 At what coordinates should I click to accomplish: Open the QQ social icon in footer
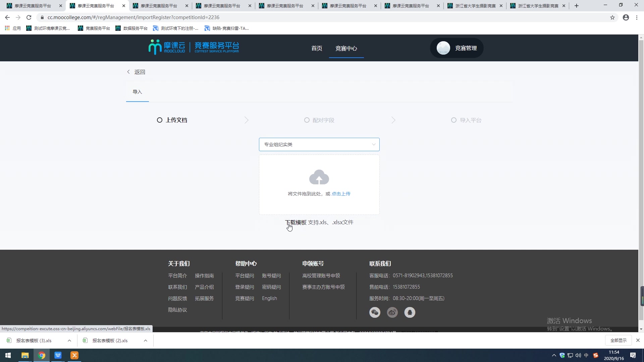tap(410, 312)
